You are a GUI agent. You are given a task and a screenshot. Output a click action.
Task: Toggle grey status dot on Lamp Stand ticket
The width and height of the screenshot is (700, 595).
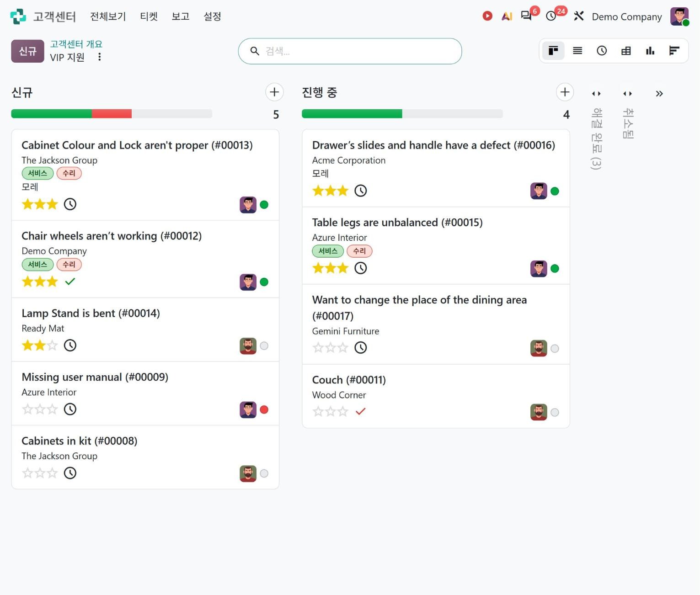264,346
